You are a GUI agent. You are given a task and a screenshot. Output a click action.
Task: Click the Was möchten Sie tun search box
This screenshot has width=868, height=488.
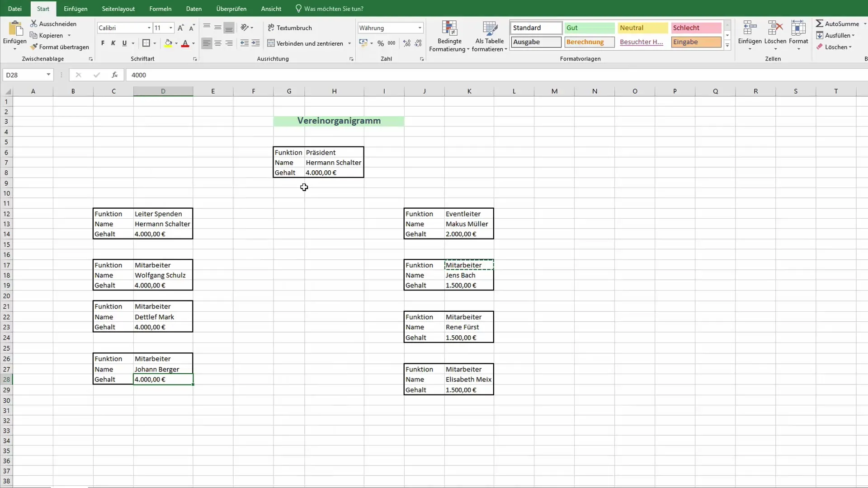coord(329,9)
